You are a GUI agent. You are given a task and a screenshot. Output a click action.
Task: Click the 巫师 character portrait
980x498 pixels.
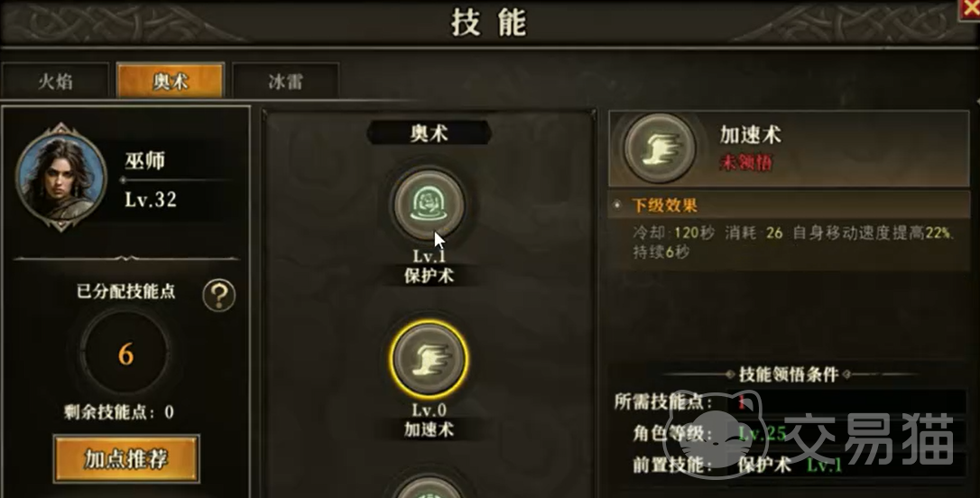coord(60,176)
